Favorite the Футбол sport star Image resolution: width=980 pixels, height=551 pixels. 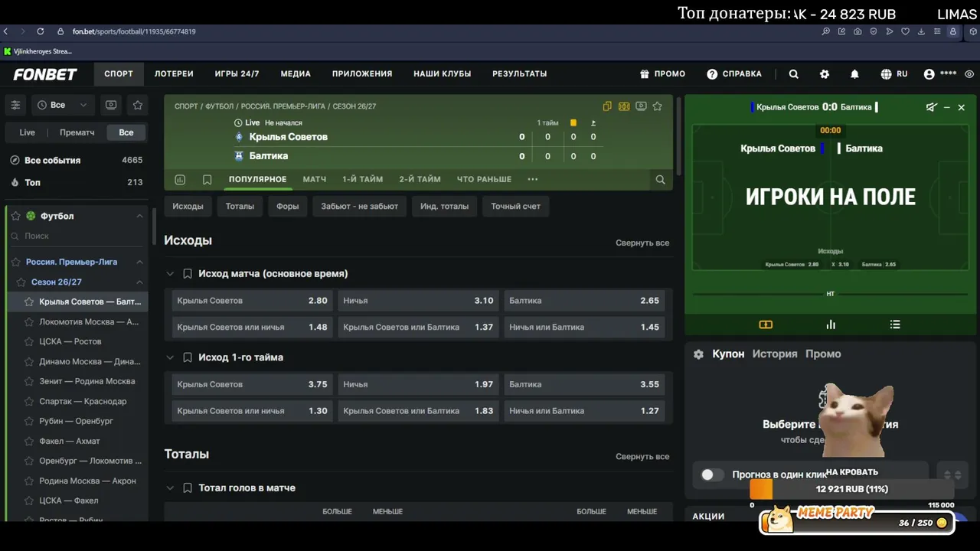16,216
